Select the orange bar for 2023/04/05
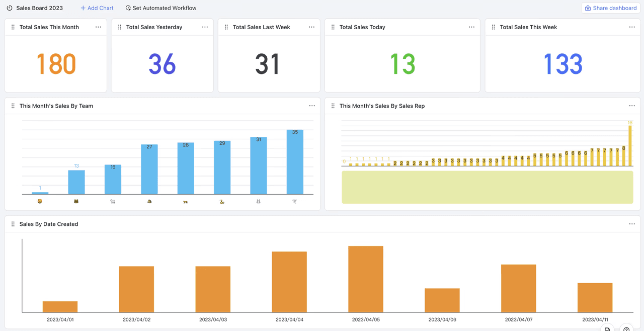Viewport: 644px width, 331px height. click(366, 279)
